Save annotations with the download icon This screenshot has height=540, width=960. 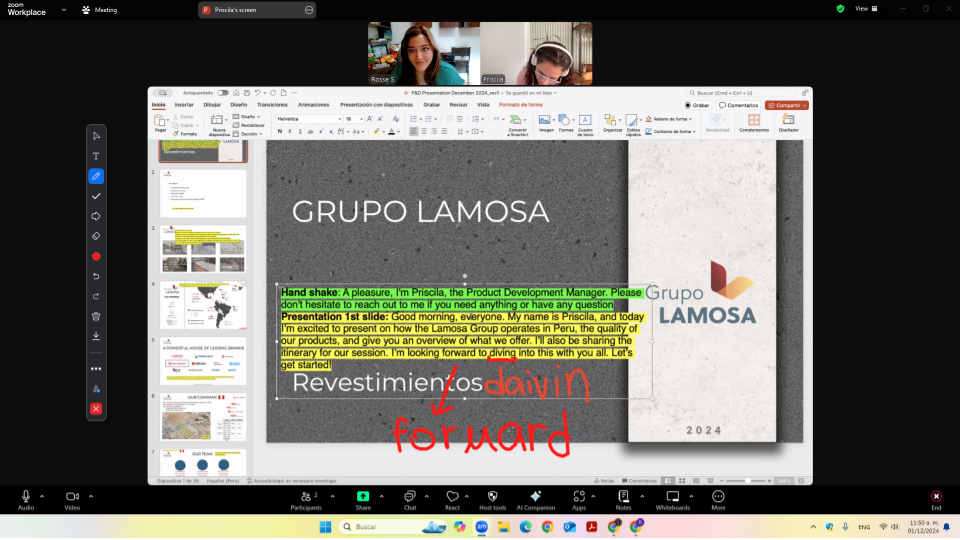pyautogui.click(x=96, y=336)
